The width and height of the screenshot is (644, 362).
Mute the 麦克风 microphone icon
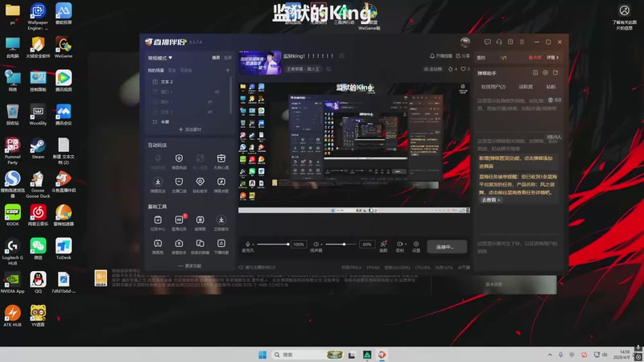coord(248,245)
